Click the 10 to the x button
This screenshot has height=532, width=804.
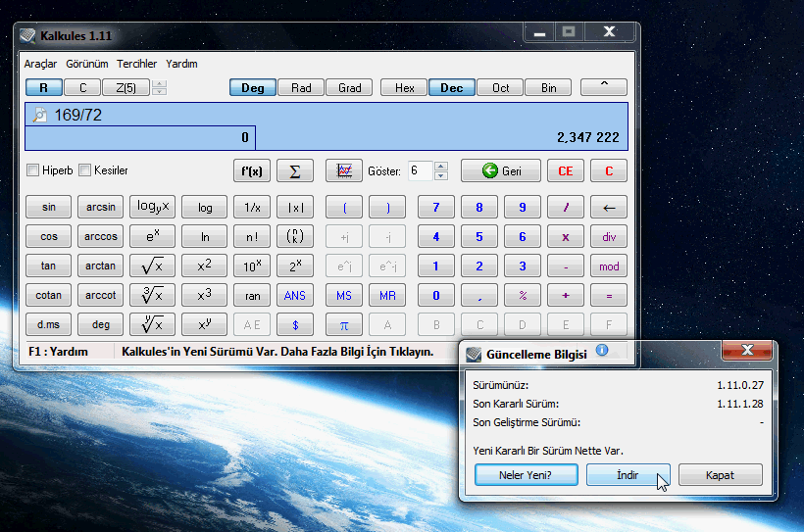[252, 266]
